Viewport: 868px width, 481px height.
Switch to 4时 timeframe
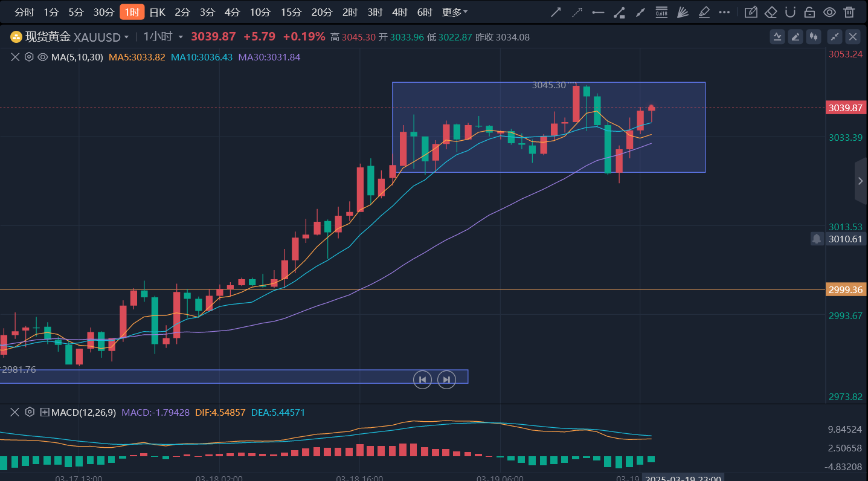point(399,12)
